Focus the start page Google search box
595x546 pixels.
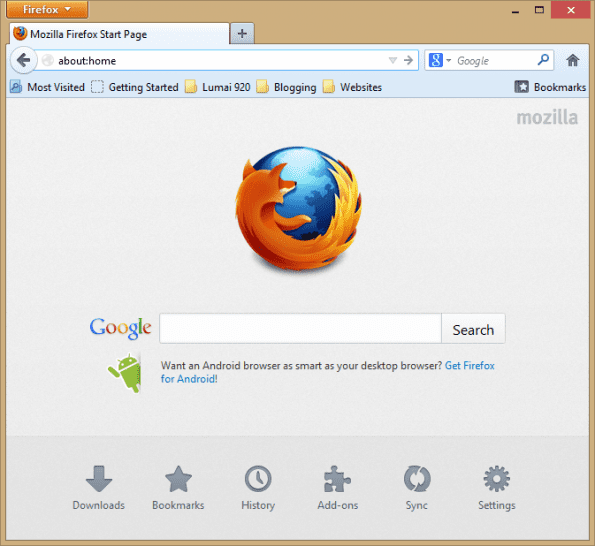300,329
